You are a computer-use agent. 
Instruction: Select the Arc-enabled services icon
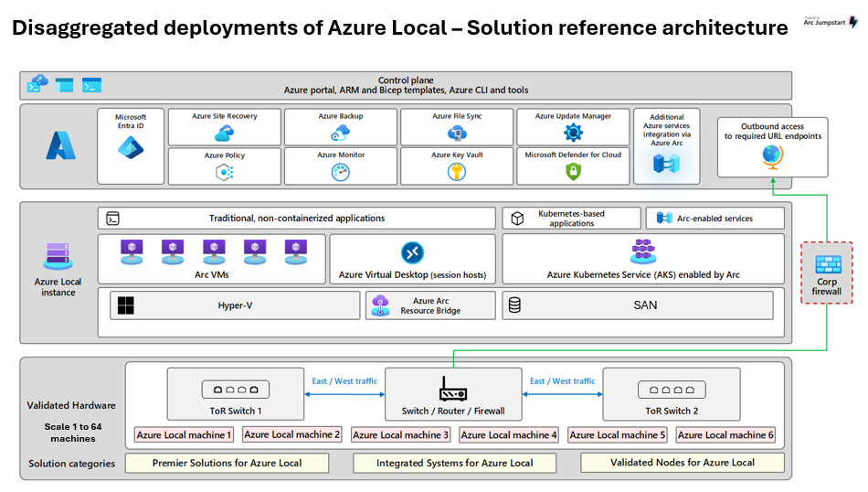664,219
